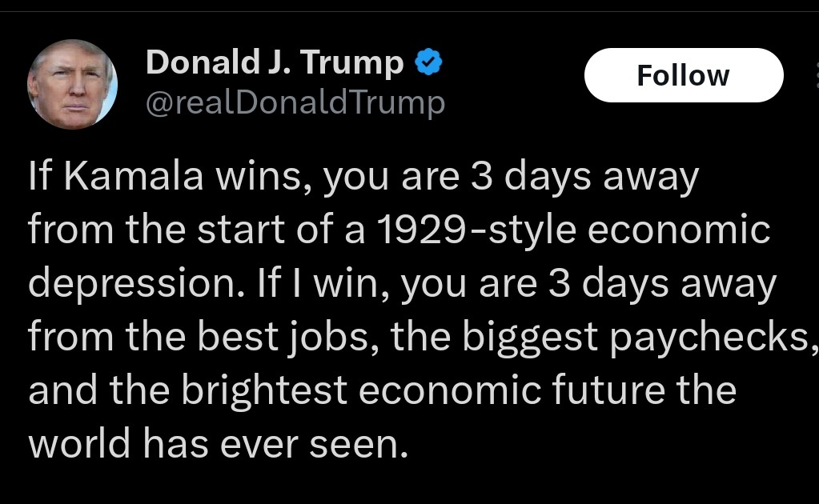Click the word "brightest" in the tweet
The height and width of the screenshot is (504, 819).
point(264,390)
